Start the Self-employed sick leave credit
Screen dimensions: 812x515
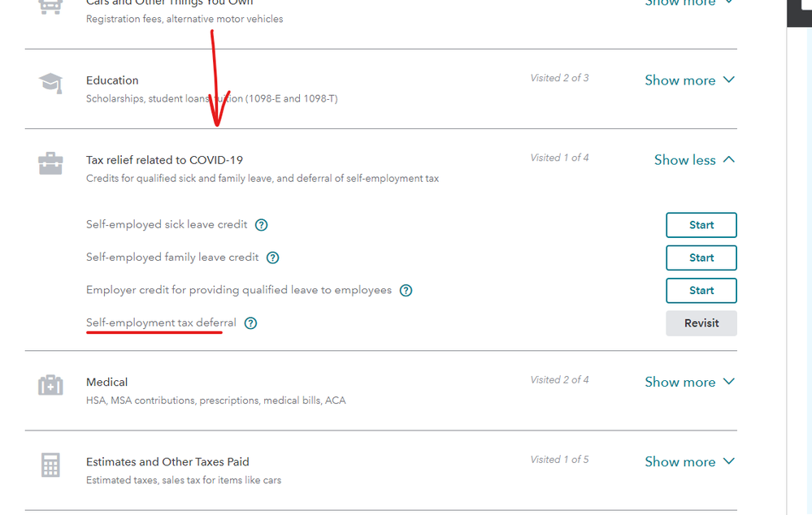click(x=701, y=225)
